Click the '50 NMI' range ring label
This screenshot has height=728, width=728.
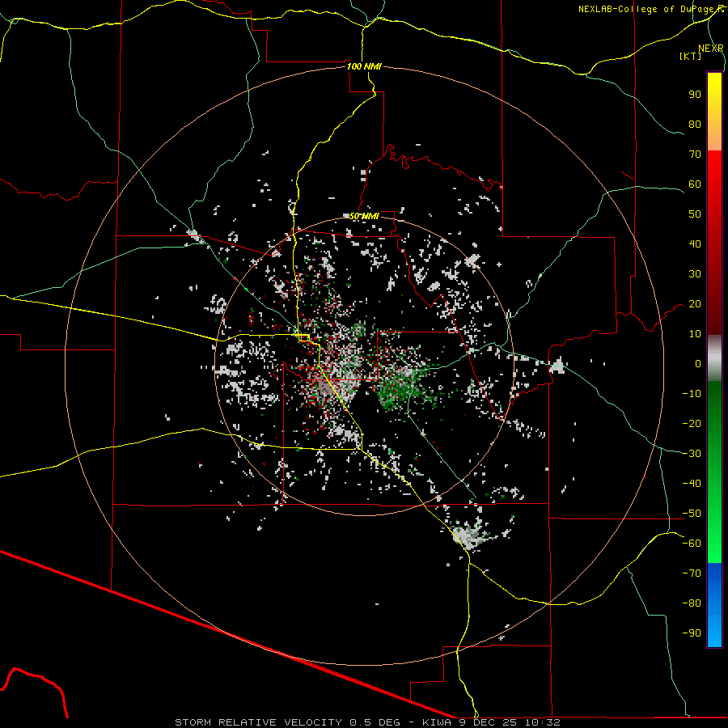364,216
